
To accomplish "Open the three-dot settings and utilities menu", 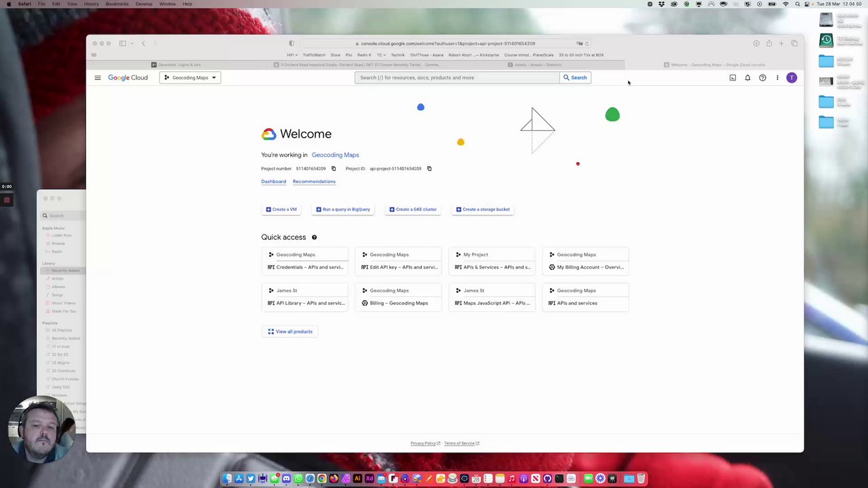I will pos(777,78).
